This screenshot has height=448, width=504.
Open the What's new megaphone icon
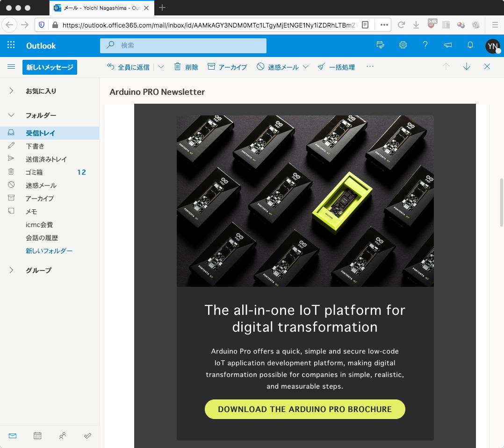[x=448, y=45]
